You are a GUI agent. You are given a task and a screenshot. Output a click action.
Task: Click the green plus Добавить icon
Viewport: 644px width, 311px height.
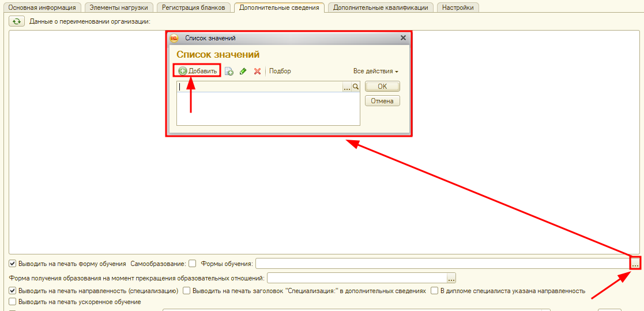point(183,72)
